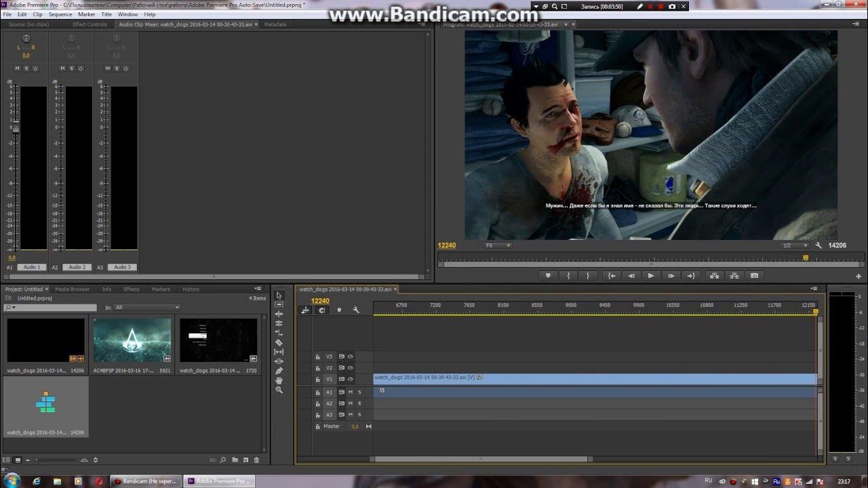This screenshot has height=488, width=868.
Task: Click New Bin folder icon in Project panel
Action: click(x=235, y=460)
